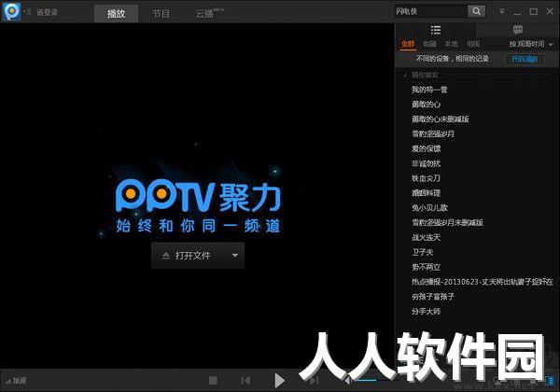Collapse the 猜你喜欢 group

coord(405,75)
